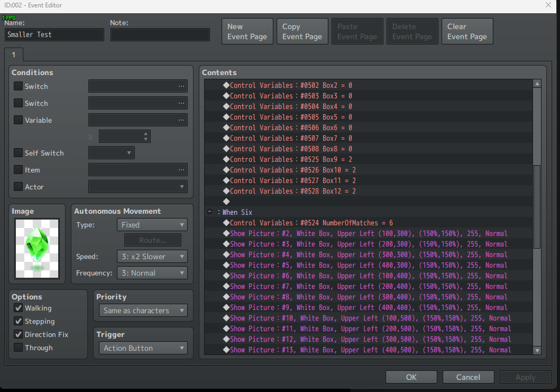Click the contents scrollbar down arrow
Viewport: 560px width, 392px height.
[x=537, y=351]
